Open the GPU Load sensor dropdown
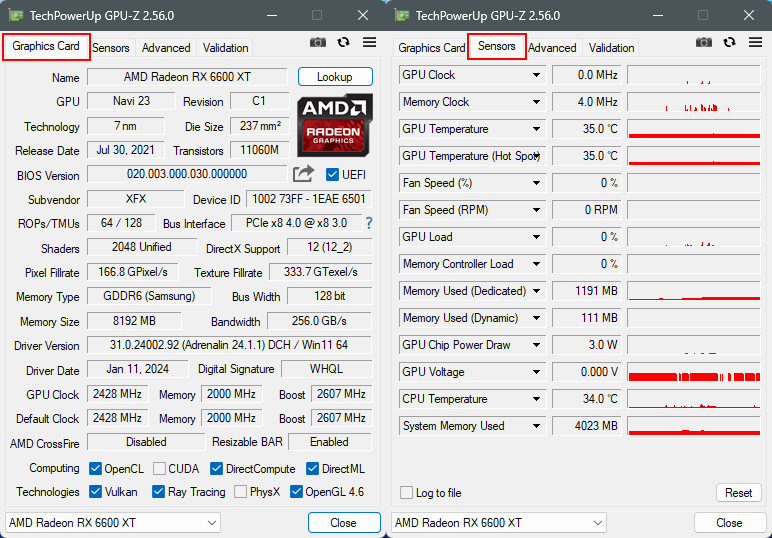This screenshot has width=772, height=538. 536,237
